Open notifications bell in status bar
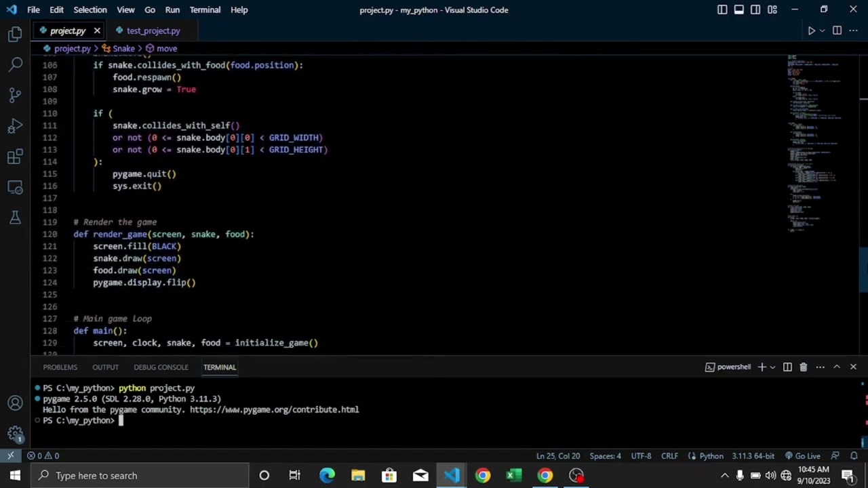Viewport: 868px width, 488px height. coord(854,456)
